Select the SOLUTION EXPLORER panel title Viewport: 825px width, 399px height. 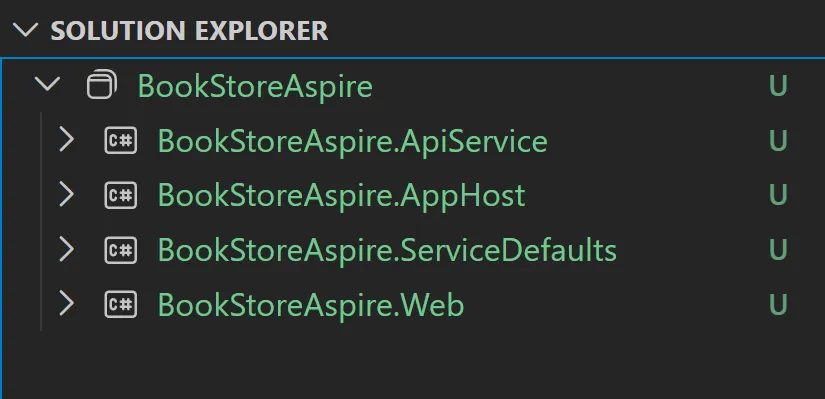189,31
